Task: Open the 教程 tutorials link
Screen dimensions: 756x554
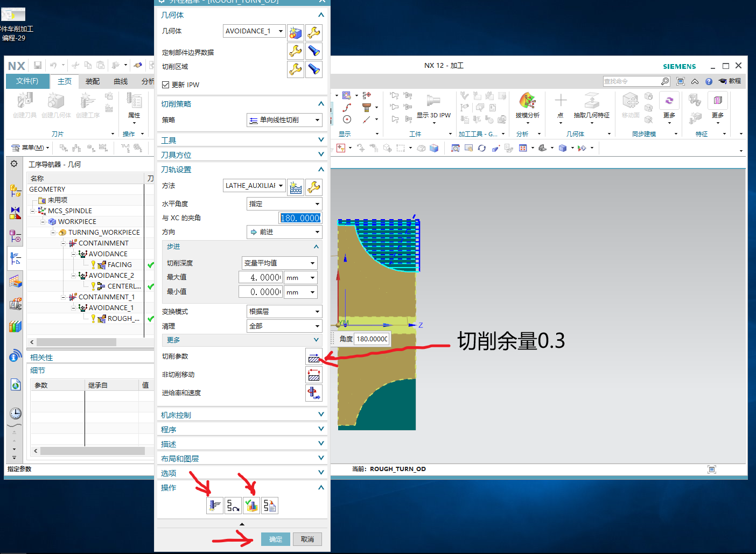Action: tap(731, 81)
